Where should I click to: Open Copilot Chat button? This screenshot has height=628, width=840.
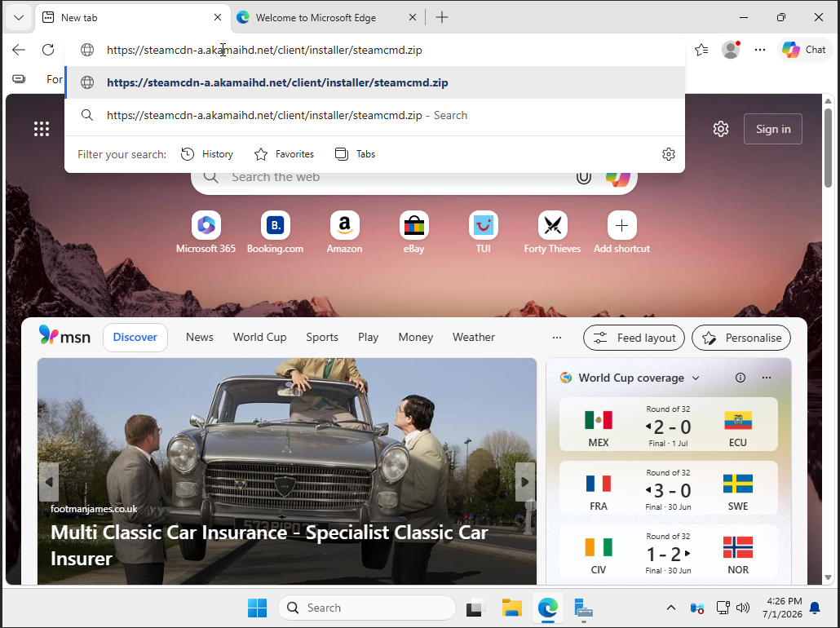(803, 50)
